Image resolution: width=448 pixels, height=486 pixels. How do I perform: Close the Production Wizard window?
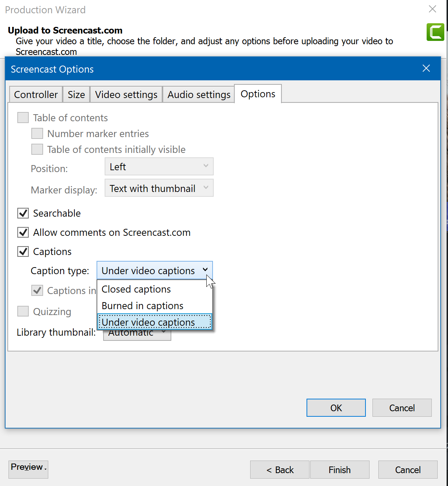pyautogui.click(x=433, y=9)
